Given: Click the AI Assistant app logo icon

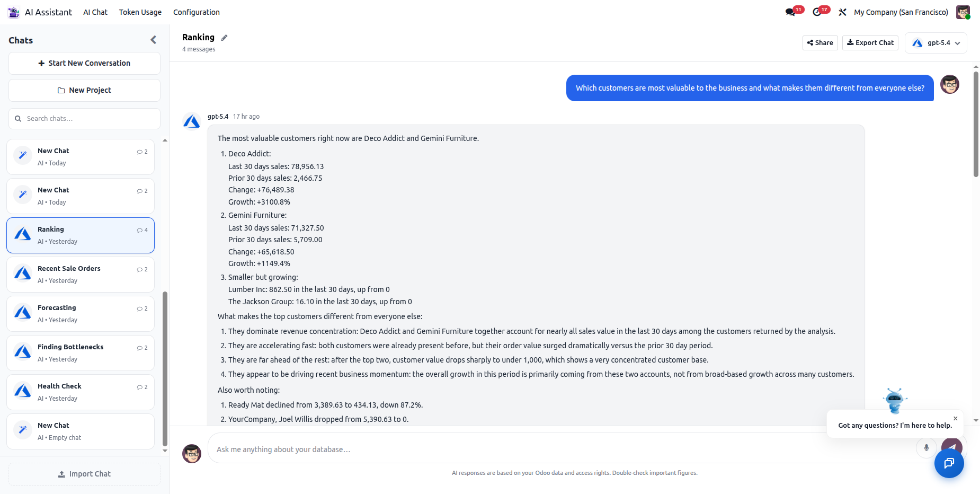Looking at the screenshot, I should coord(13,12).
